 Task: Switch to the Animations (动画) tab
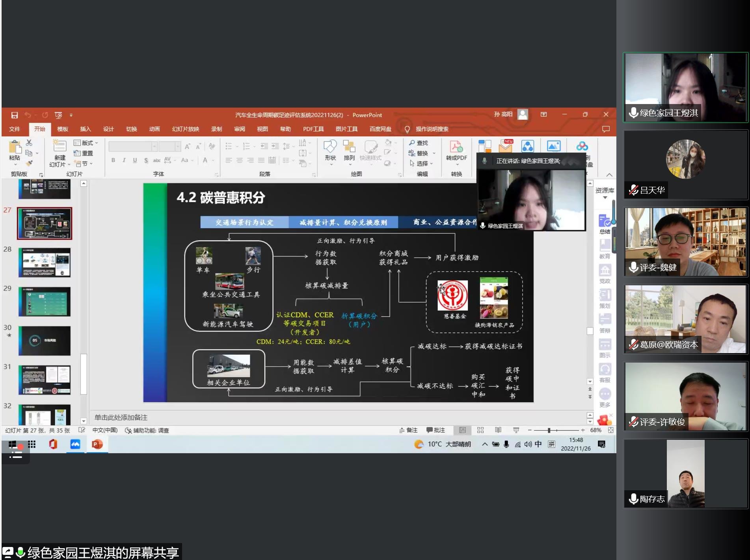154,129
